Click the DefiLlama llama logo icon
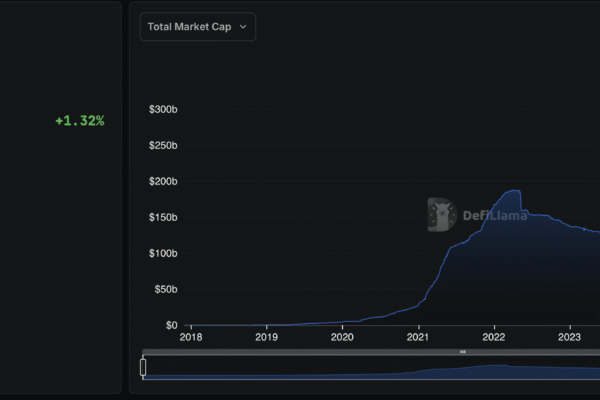Image resolution: width=600 pixels, height=400 pixels. point(442,214)
